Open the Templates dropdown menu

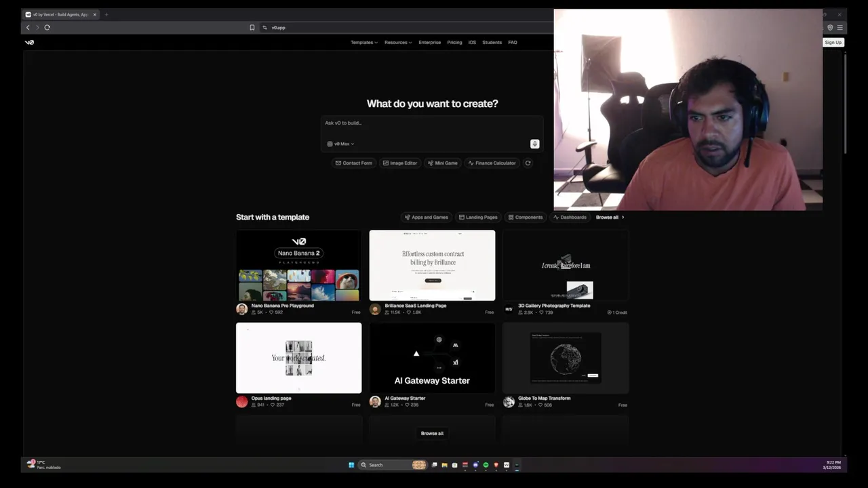(x=364, y=42)
